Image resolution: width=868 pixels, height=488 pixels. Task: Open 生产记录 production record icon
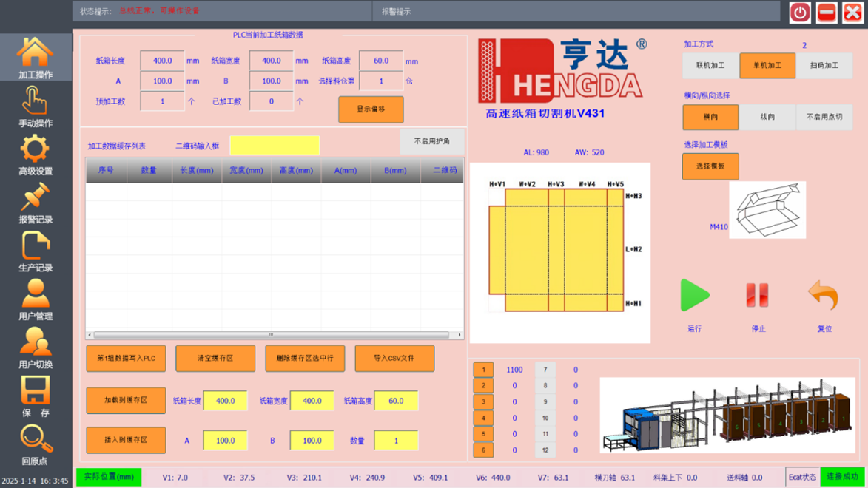click(x=35, y=248)
